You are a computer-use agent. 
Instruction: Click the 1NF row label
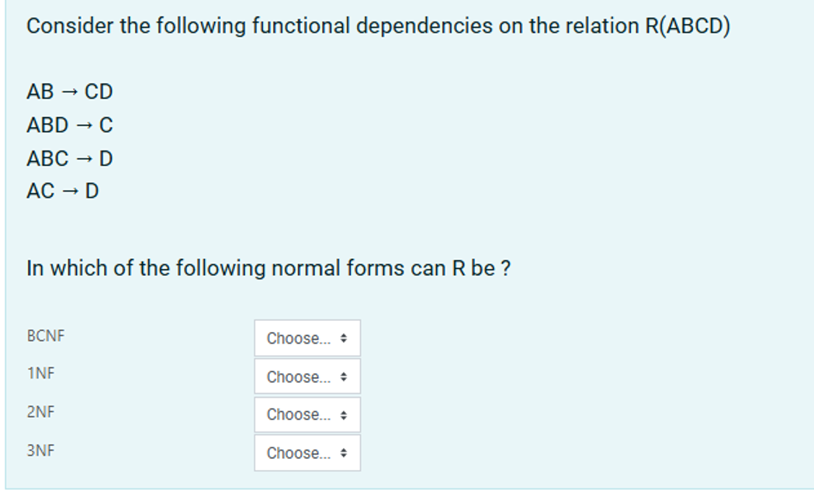pos(41,373)
